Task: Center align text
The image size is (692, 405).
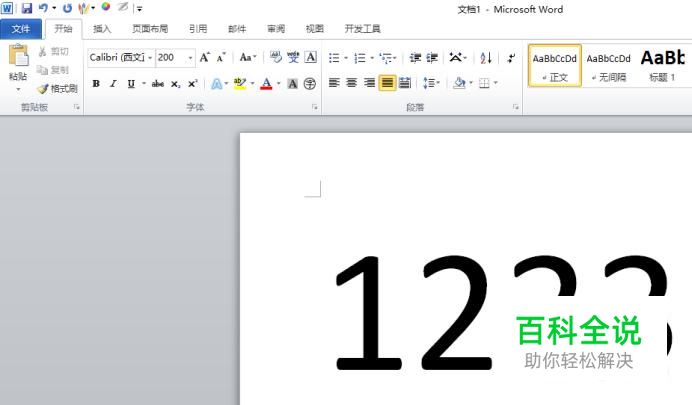Action: pos(352,83)
